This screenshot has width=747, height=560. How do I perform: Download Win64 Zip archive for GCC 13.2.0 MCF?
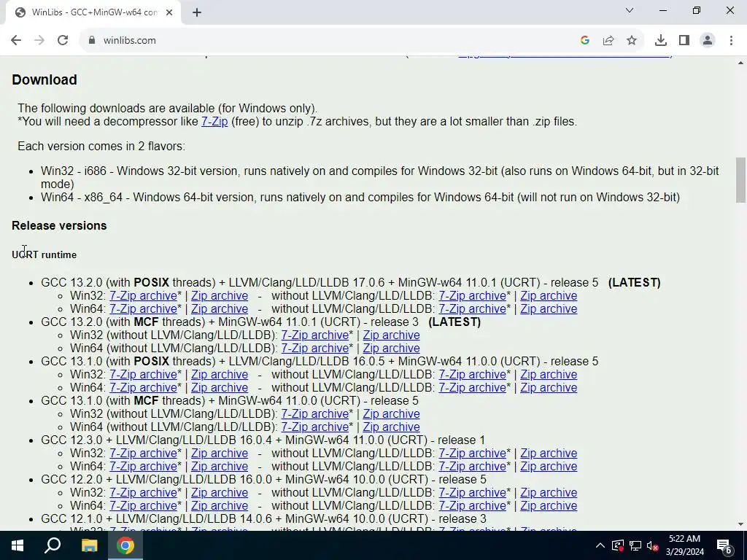coord(391,348)
